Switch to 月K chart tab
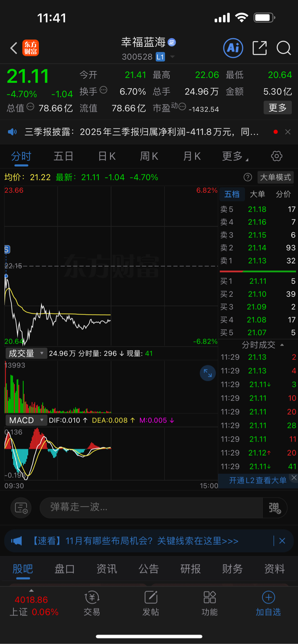 (x=192, y=156)
